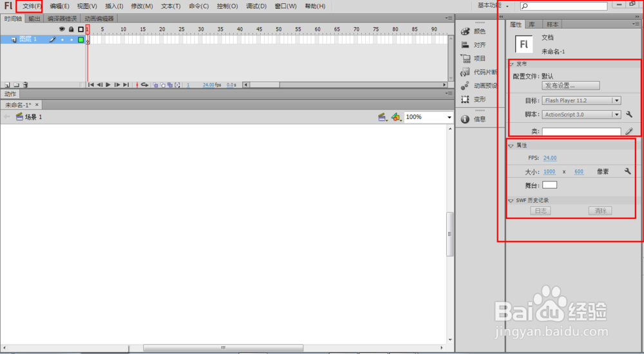Collapse the 发布 section

tap(511, 64)
